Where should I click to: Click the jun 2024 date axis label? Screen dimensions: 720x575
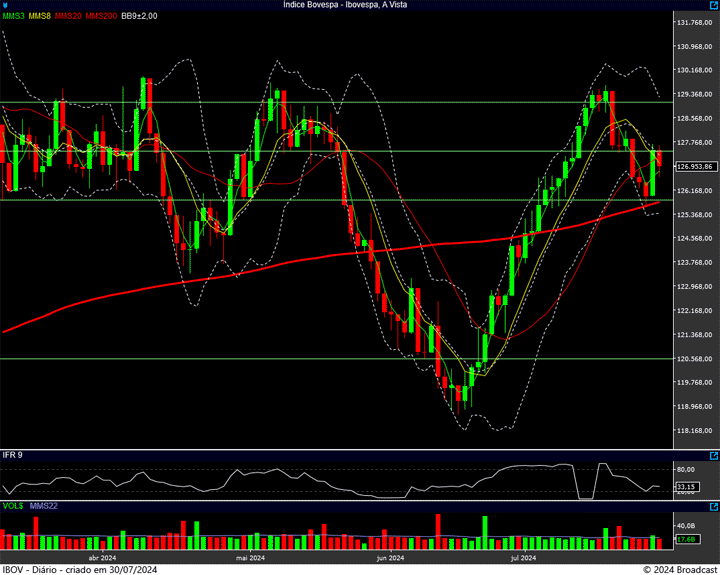[x=389, y=558]
